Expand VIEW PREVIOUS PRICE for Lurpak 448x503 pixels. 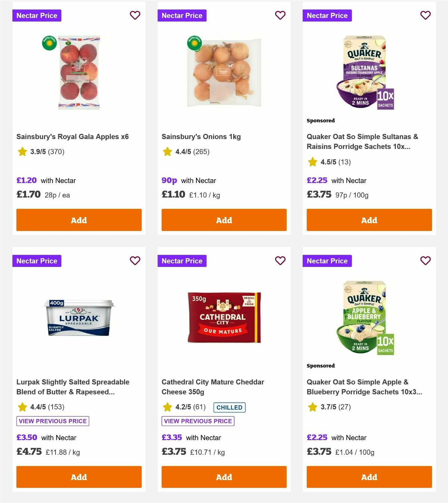(52, 421)
